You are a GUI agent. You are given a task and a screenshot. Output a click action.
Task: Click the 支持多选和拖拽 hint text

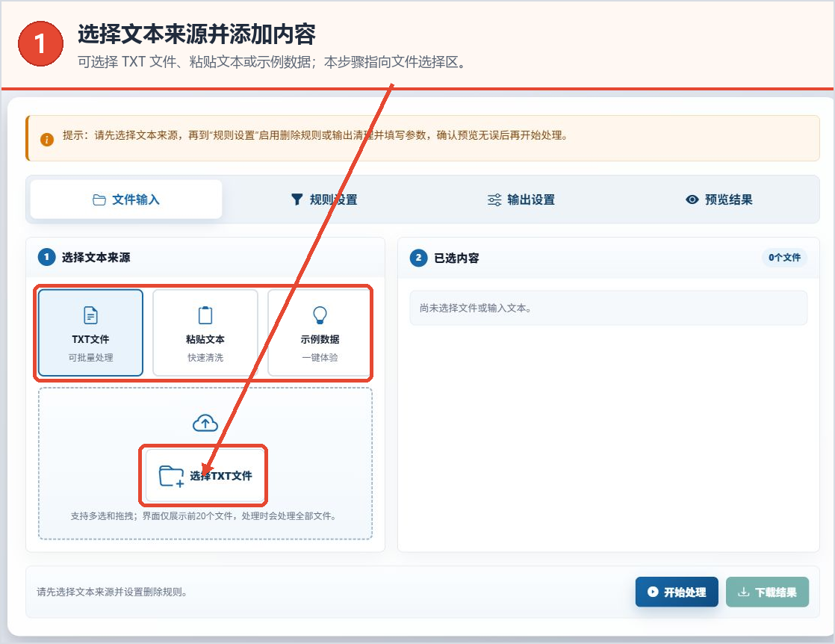click(203, 515)
